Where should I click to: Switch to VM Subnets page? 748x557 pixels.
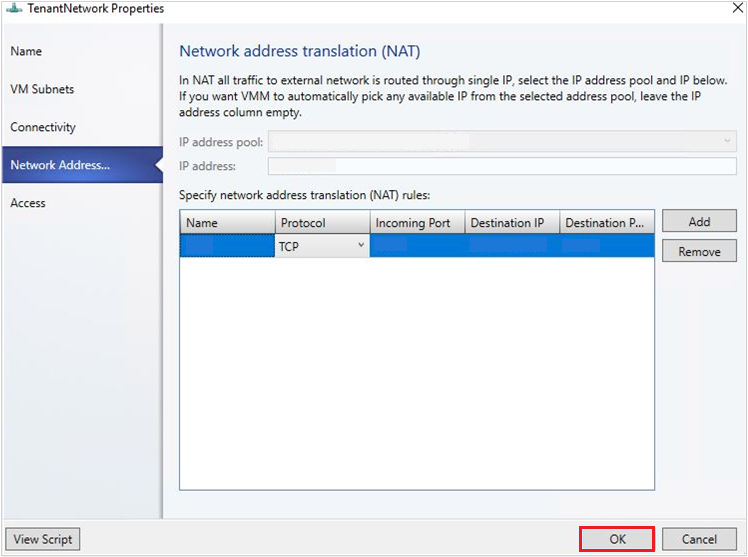42,89
